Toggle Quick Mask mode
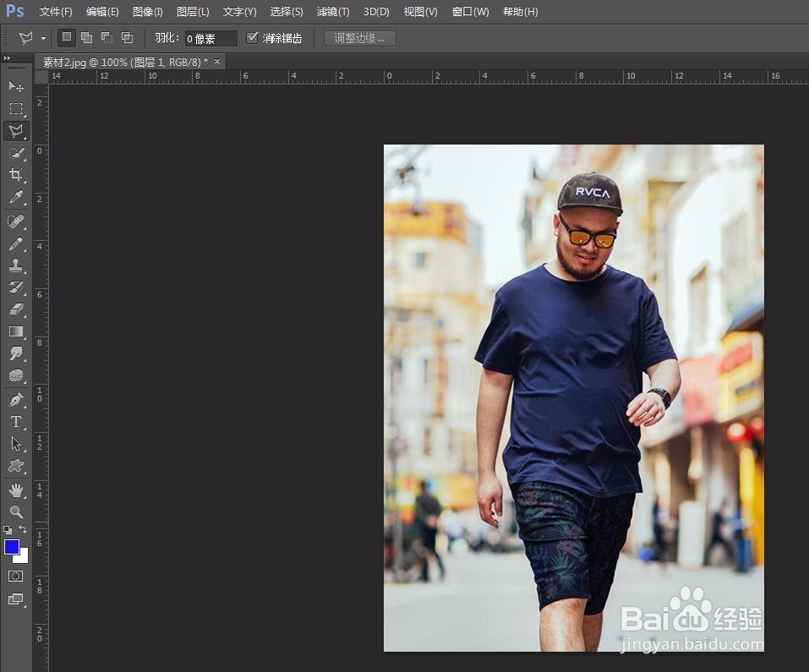Viewport: 809px width, 672px height. [16, 576]
